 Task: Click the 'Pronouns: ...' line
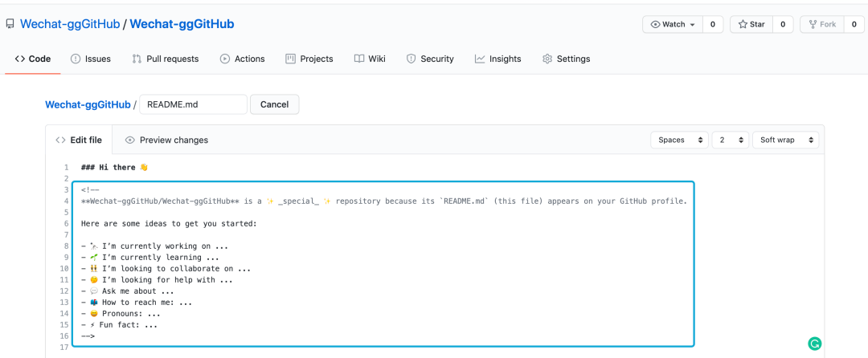121,314
